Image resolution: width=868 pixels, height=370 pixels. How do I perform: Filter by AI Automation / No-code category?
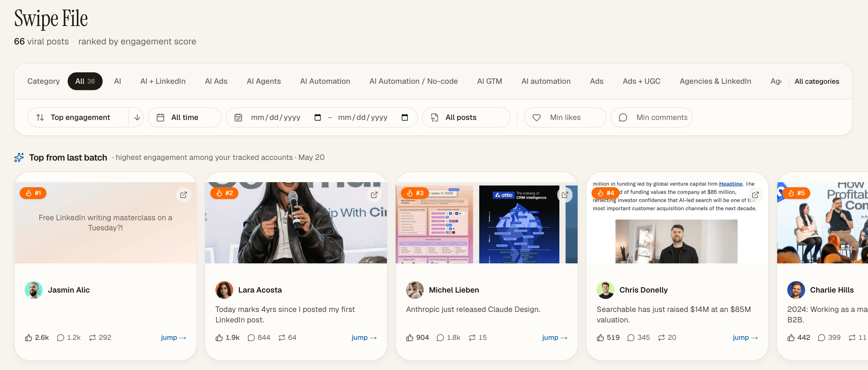click(413, 81)
